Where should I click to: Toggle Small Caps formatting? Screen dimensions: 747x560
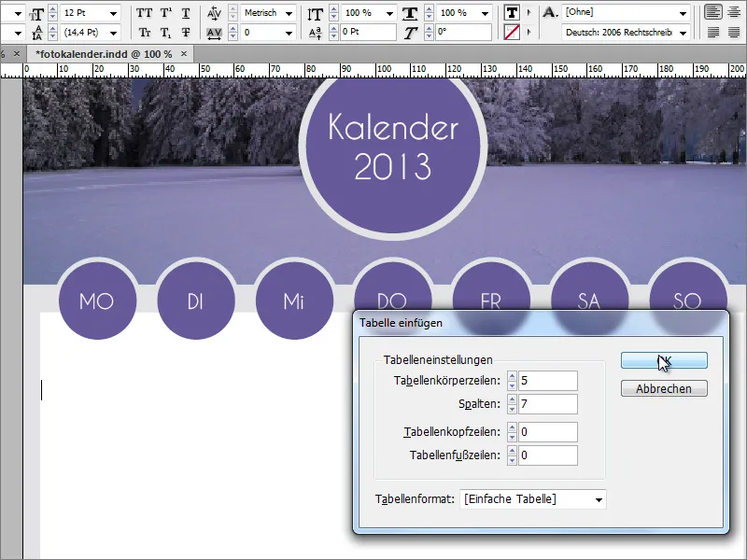click(x=145, y=33)
